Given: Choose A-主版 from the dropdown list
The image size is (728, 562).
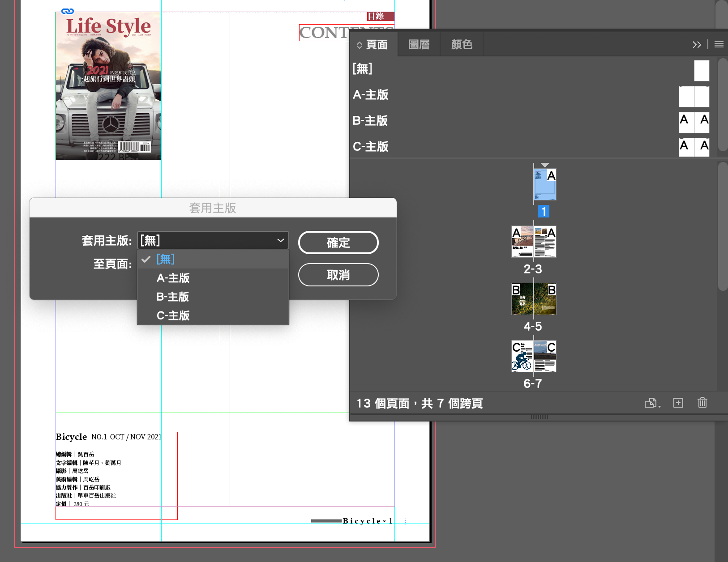Looking at the screenshot, I should click(173, 278).
